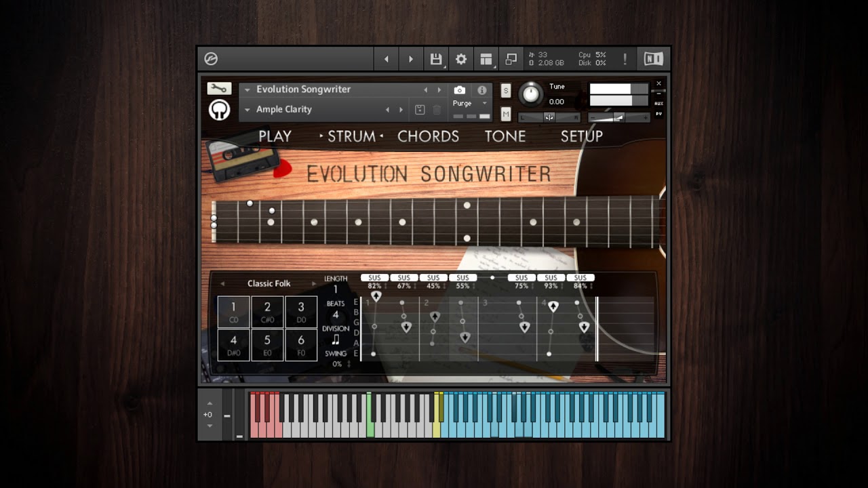Click the exclamation panic button
This screenshot has width=868, height=488.
(625, 59)
